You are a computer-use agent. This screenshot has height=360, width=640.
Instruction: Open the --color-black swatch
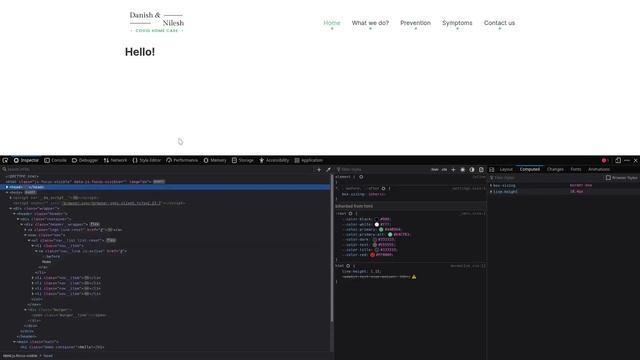pyautogui.click(x=376, y=219)
